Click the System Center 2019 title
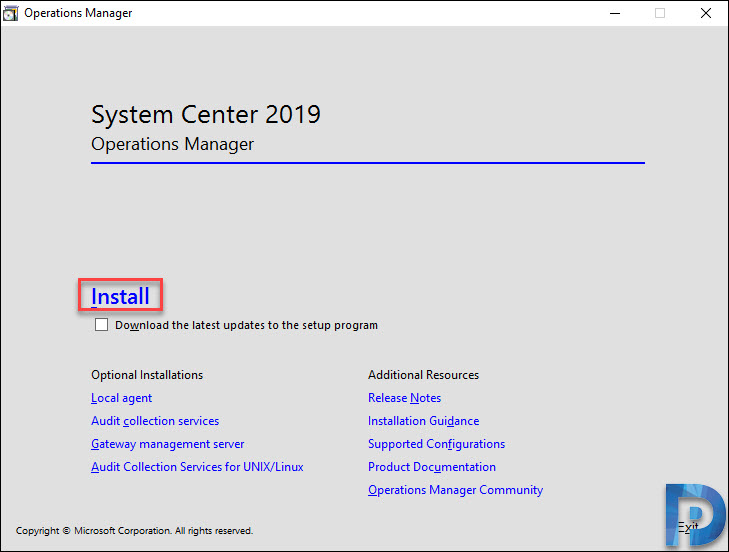This screenshot has height=552, width=729. tap(206, 114)
